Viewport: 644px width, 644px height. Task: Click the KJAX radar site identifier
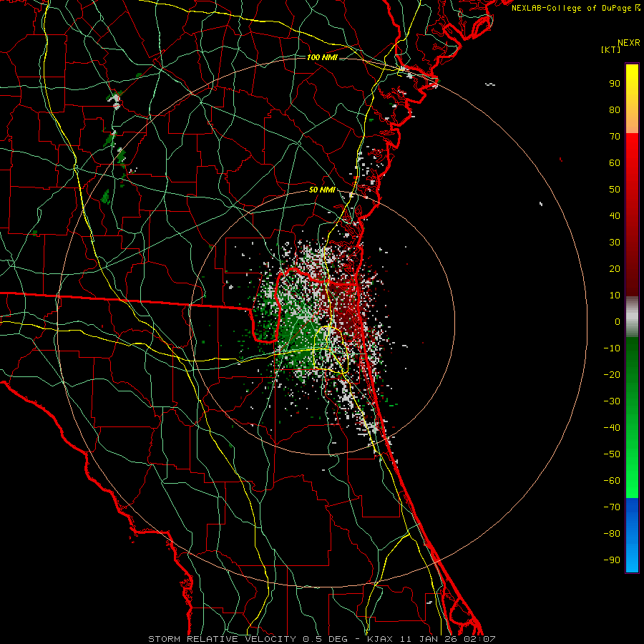point(380,639)
